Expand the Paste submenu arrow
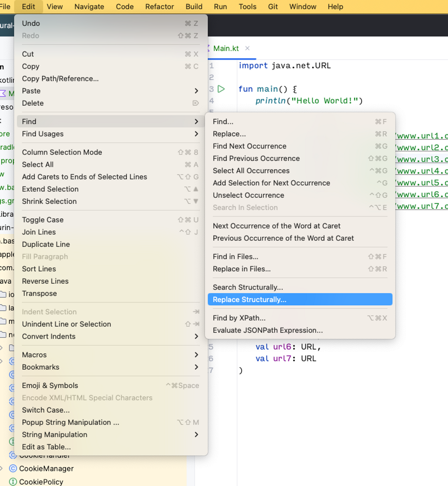448x486 pixels. click(196, 91)
